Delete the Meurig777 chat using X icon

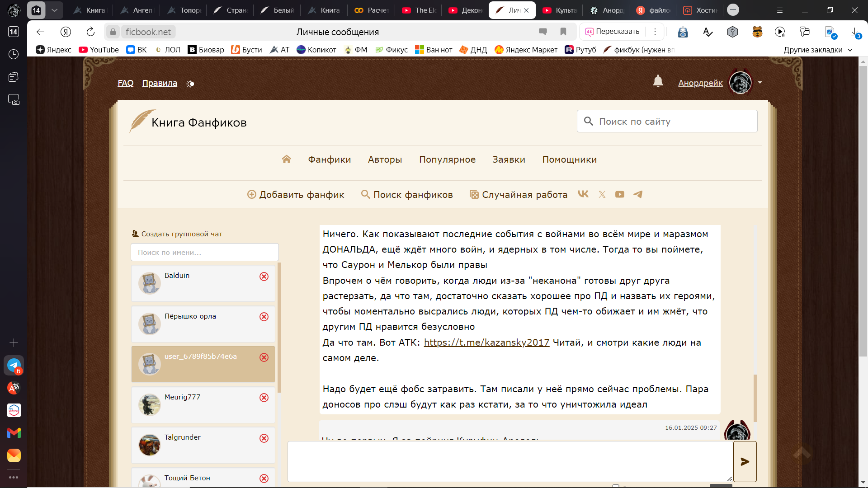(264, 398)
